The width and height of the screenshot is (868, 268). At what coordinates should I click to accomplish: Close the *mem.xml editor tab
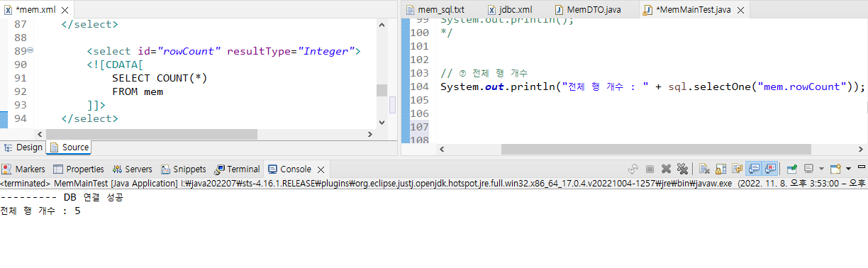[x=65, y=9]
